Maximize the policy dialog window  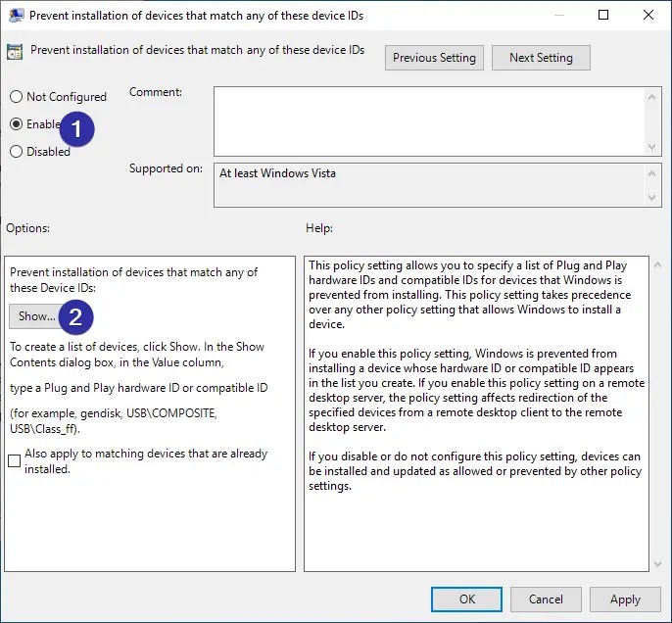click(x=603, y=15)
